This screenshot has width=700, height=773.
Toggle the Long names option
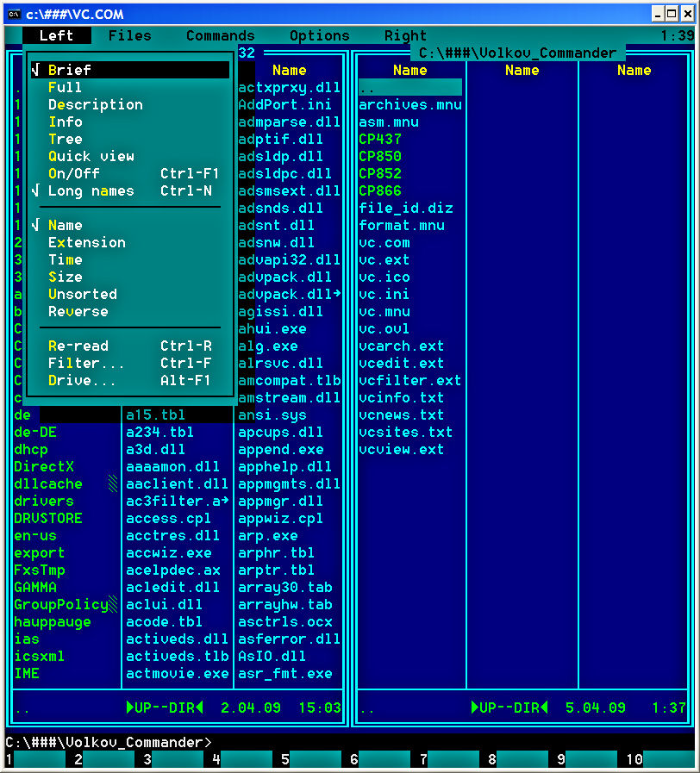coord(130,190)
